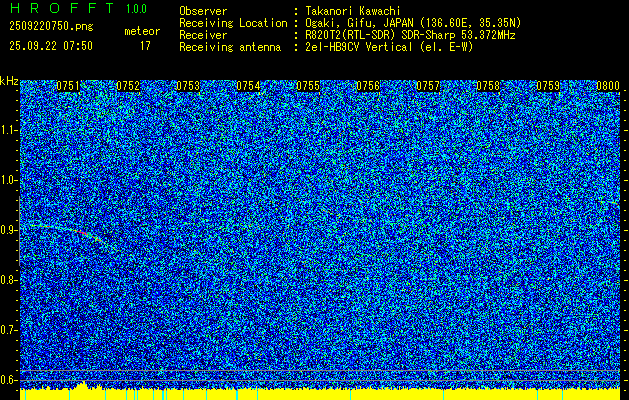Click the 0757 time marker
This screenshot has height=400, width=629.
(x=428, y=86)
